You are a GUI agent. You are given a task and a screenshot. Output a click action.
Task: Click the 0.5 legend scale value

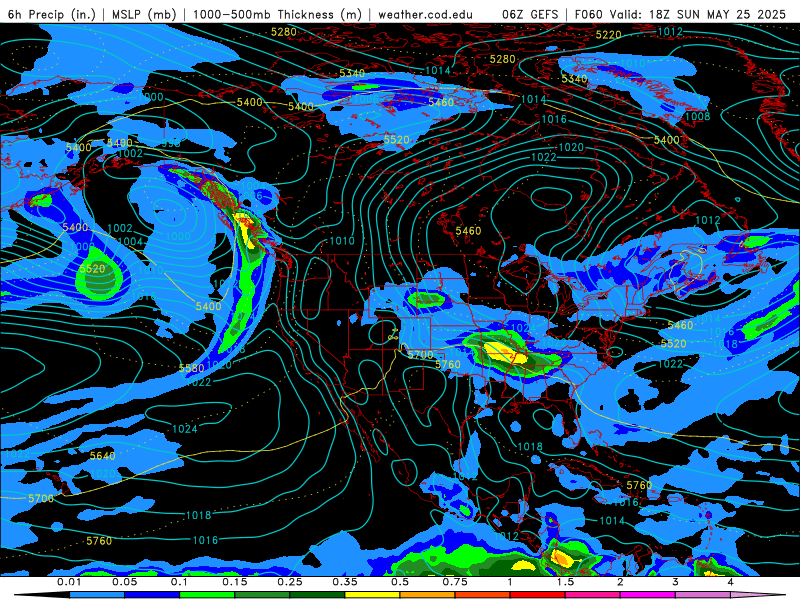tap(400, 582)
